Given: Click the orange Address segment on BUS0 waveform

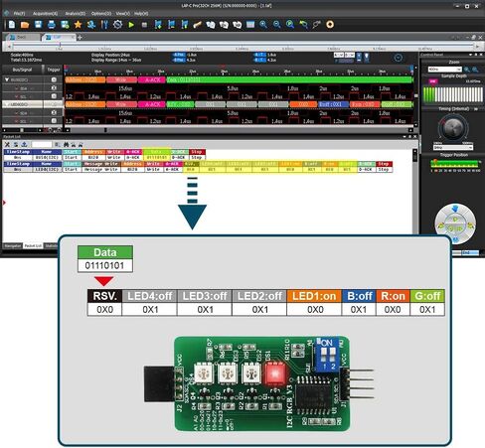Looking at the screenshot, I should point(85,79).
